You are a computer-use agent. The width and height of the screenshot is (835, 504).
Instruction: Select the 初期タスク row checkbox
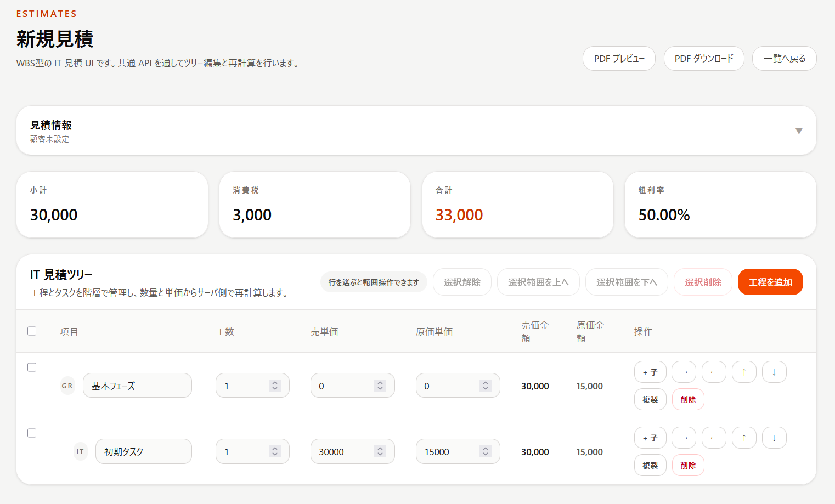[32, 433]
